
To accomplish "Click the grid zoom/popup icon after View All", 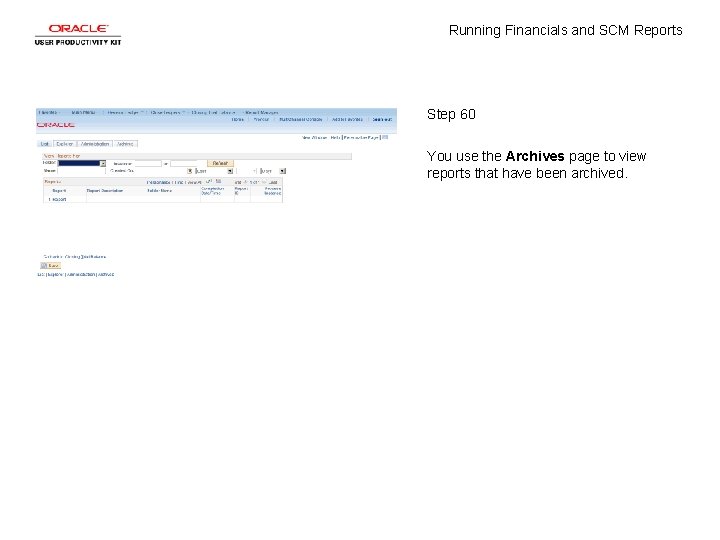I will point(209,181).
